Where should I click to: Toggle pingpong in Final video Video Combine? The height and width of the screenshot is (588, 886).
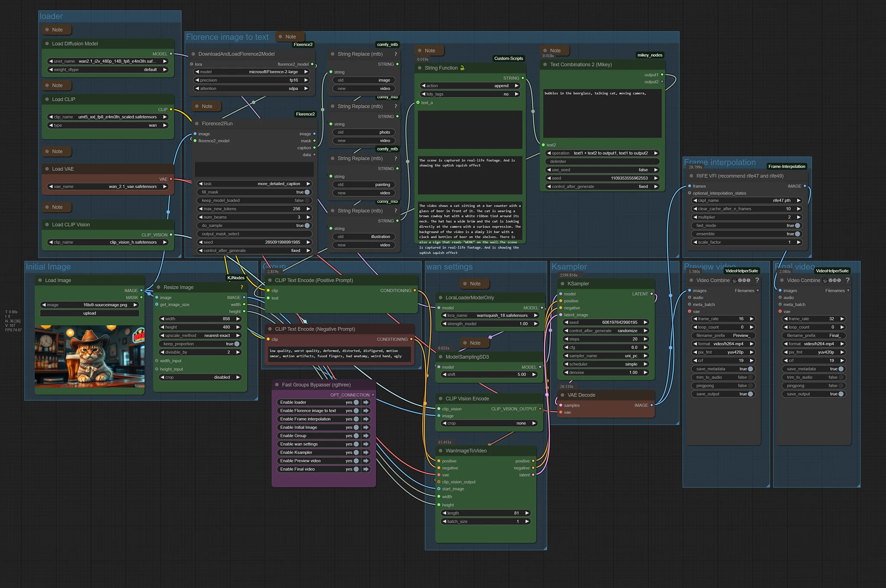841,386
